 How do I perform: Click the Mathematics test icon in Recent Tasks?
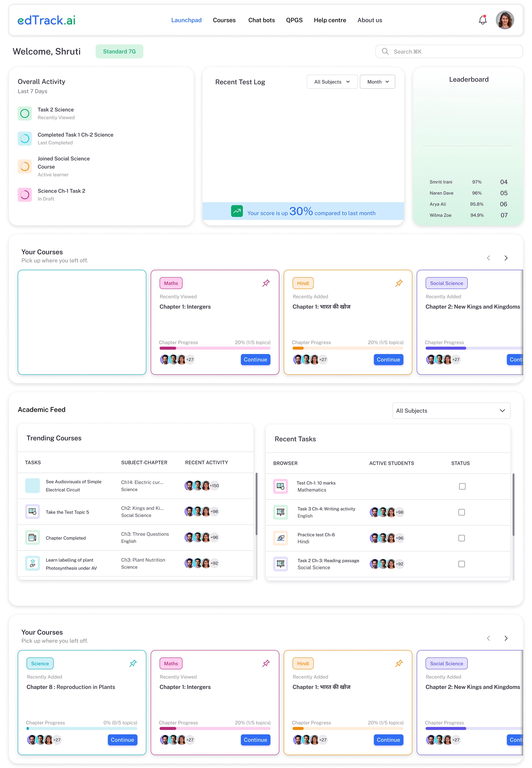(x=281, y=486)
